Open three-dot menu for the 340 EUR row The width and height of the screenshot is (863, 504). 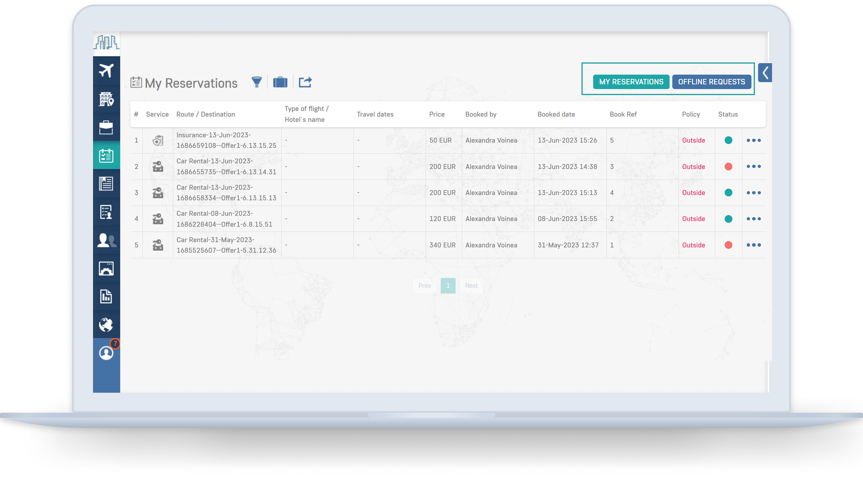pos(753,245)
